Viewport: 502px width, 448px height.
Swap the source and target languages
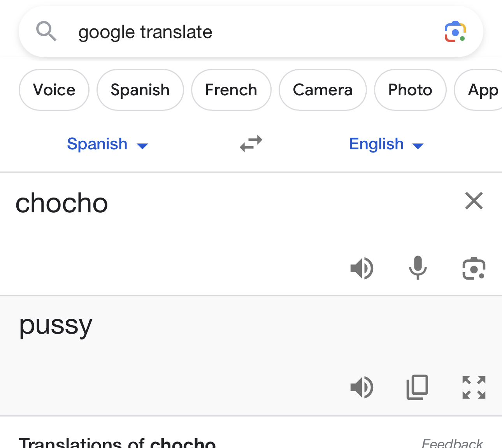pyautogui.click(x=251, y=143)
